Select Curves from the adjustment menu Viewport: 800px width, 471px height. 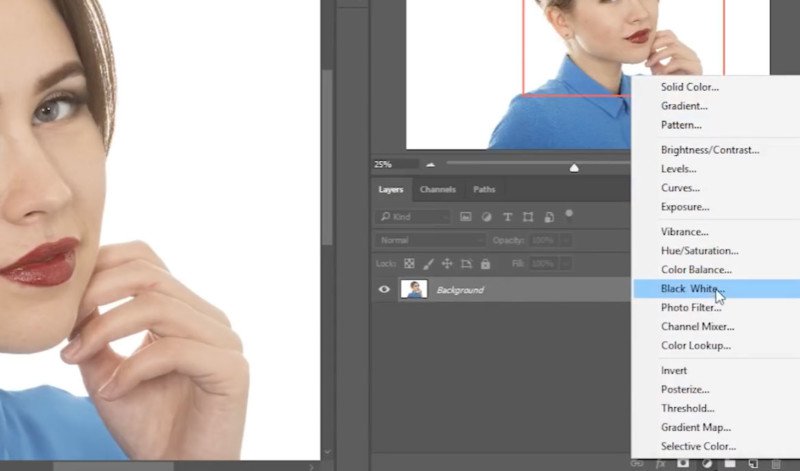(x=679, y=188)
